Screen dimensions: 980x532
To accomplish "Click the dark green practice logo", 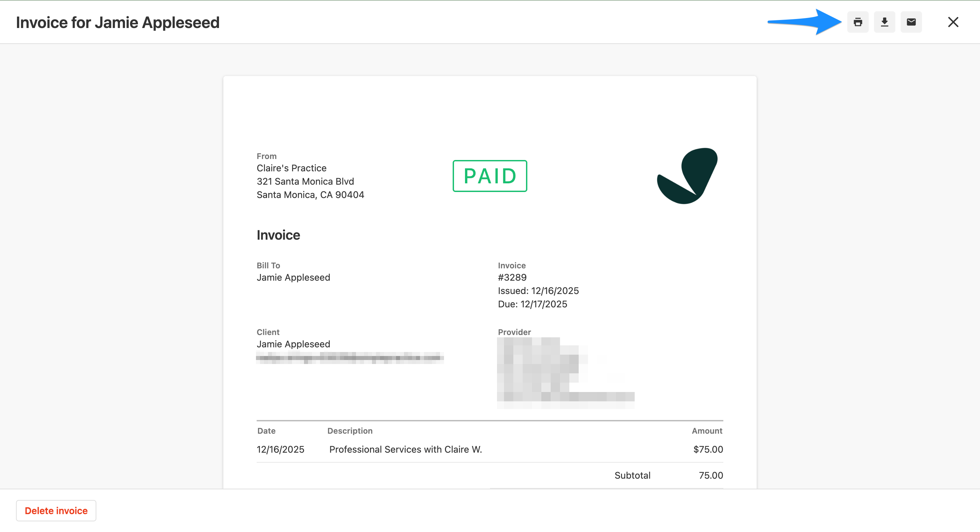I will coord(687,176).
